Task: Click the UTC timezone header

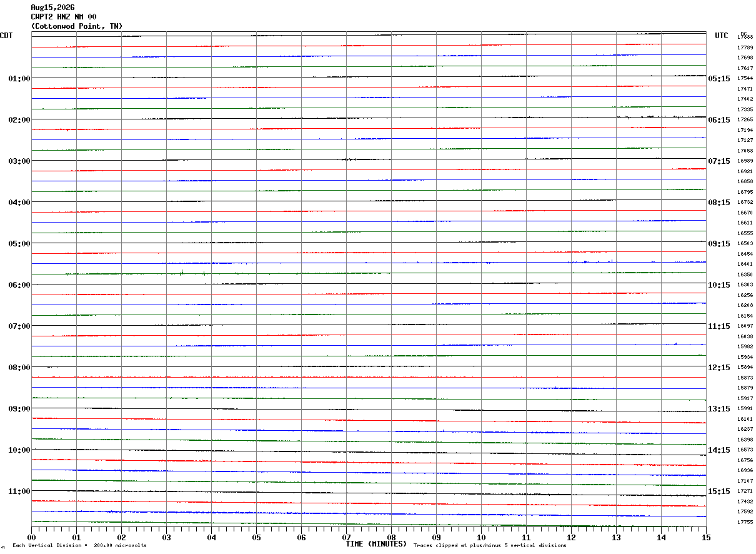Action: 722,36
